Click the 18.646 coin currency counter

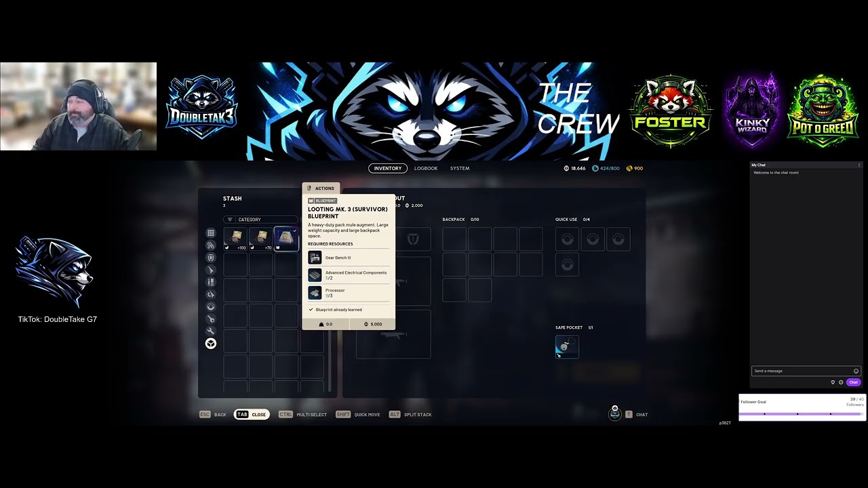point(575,168)
